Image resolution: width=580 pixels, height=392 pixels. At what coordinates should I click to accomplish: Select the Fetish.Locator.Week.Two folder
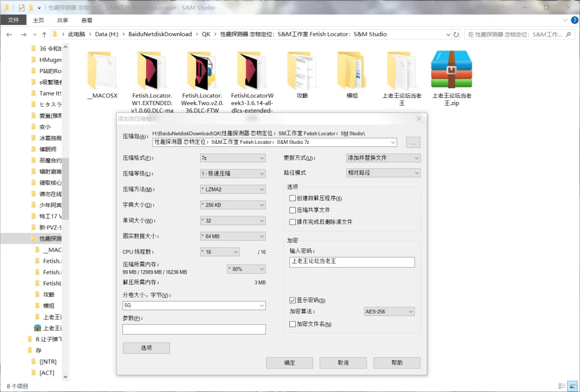pos(202,71)
